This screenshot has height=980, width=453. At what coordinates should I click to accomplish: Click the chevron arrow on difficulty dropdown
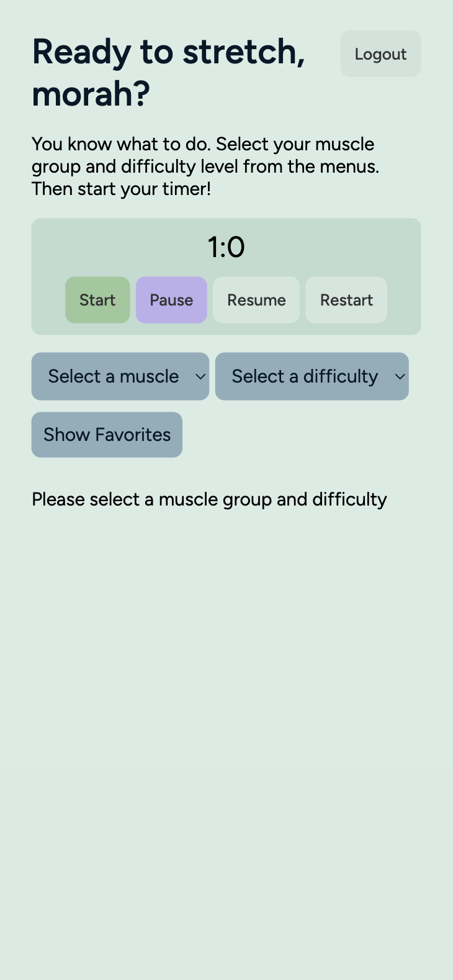click(x=400, y=376)
